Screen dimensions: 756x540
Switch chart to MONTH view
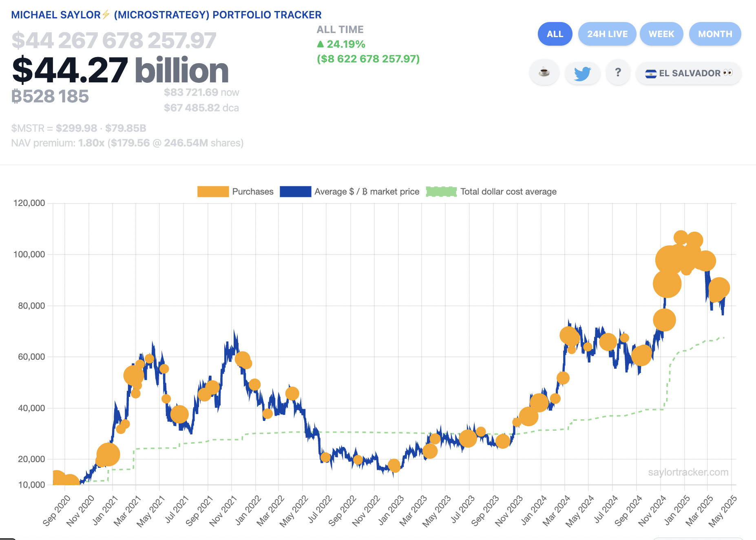point(714,34)
